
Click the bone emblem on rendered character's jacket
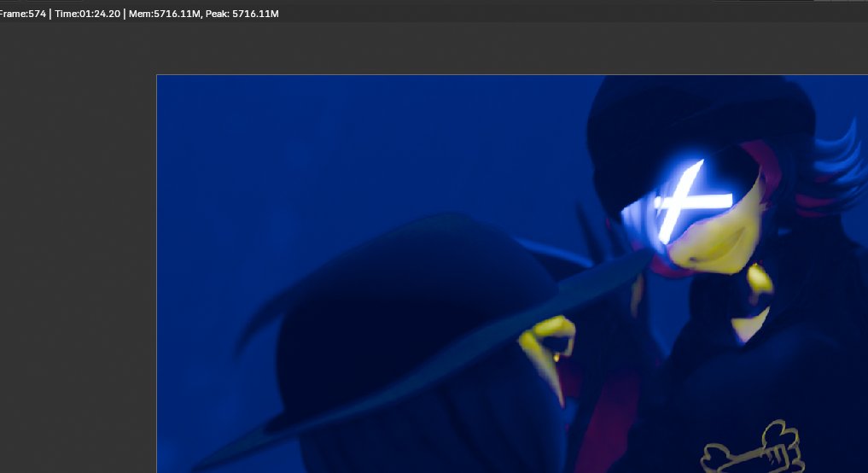point(753,448)
